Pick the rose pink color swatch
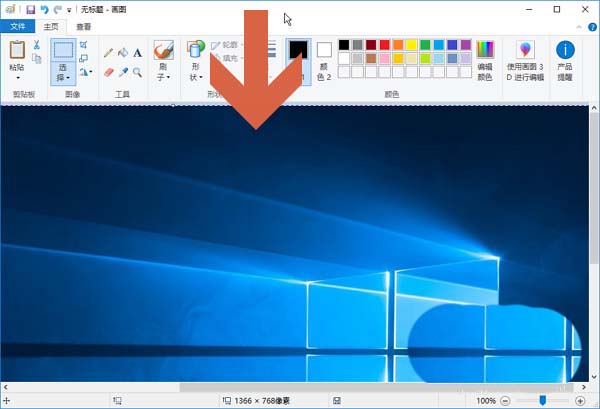 pos(385,59)
